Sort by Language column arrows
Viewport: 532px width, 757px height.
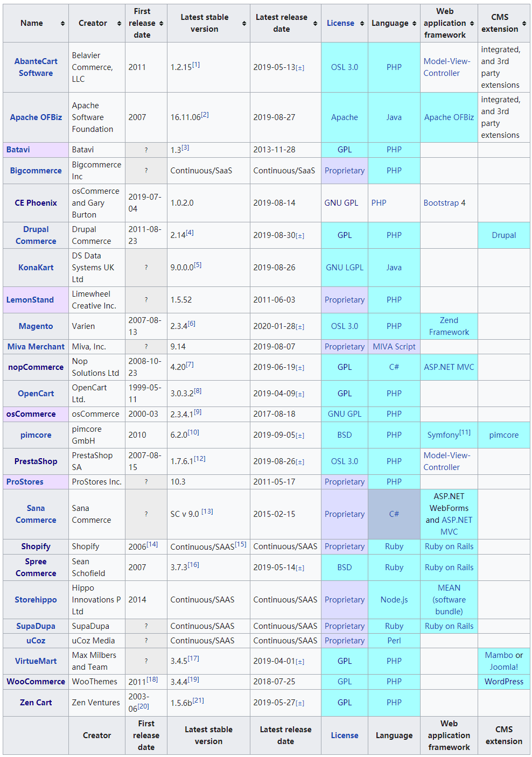(414, 24)
